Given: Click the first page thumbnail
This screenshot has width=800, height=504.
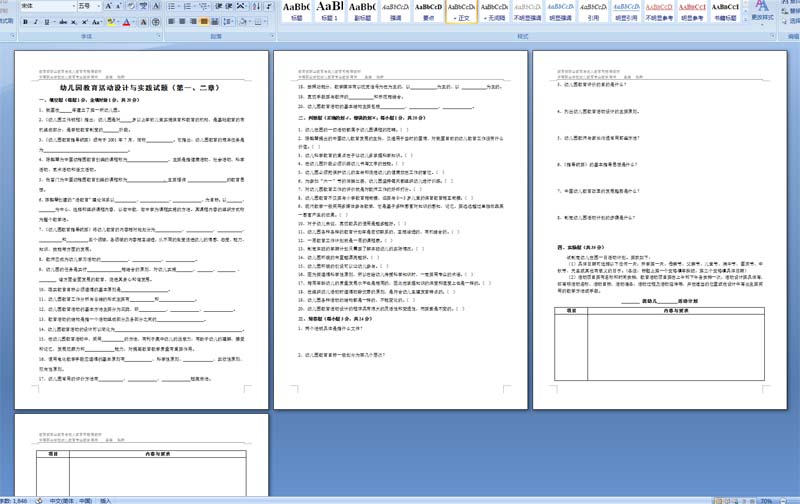Looking at the screenshot, I should 141,230.
